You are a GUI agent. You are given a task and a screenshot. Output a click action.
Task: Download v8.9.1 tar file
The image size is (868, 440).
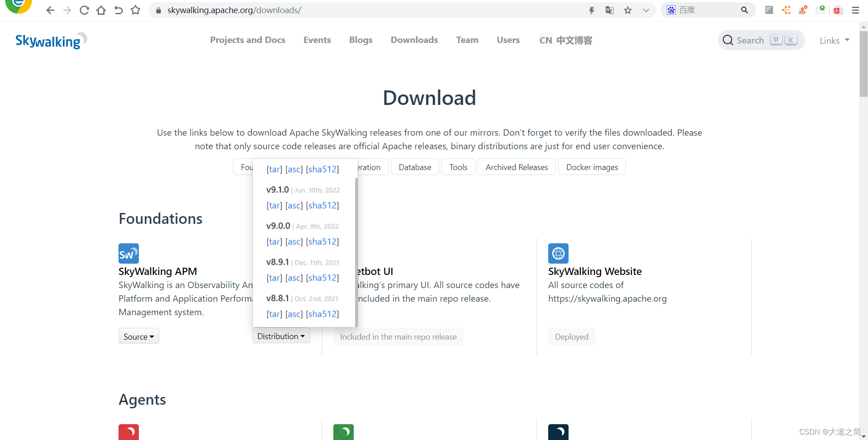[x=274, y=278]
